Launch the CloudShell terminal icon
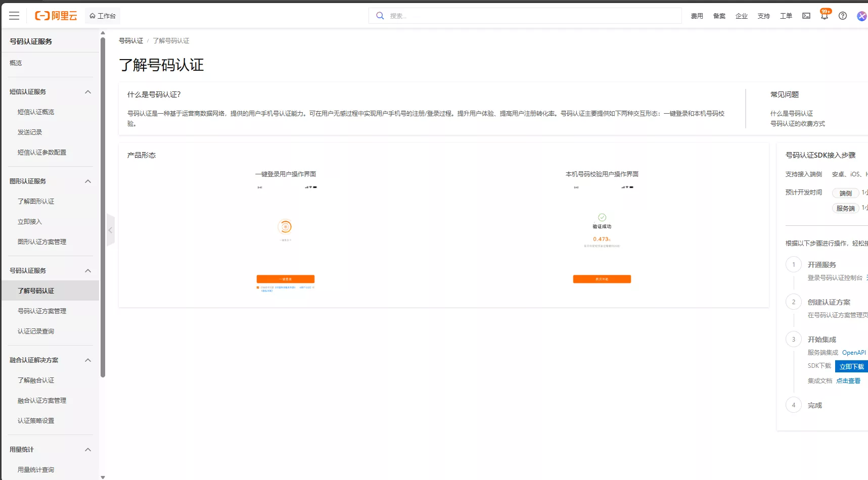Screen dimensions: 868x480 (806, 16)
